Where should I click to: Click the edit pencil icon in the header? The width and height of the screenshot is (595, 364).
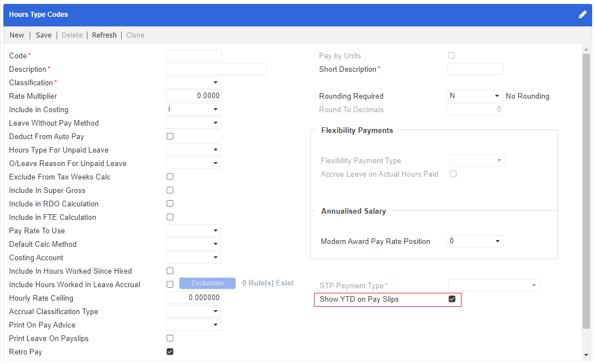(x=582, y=14)
